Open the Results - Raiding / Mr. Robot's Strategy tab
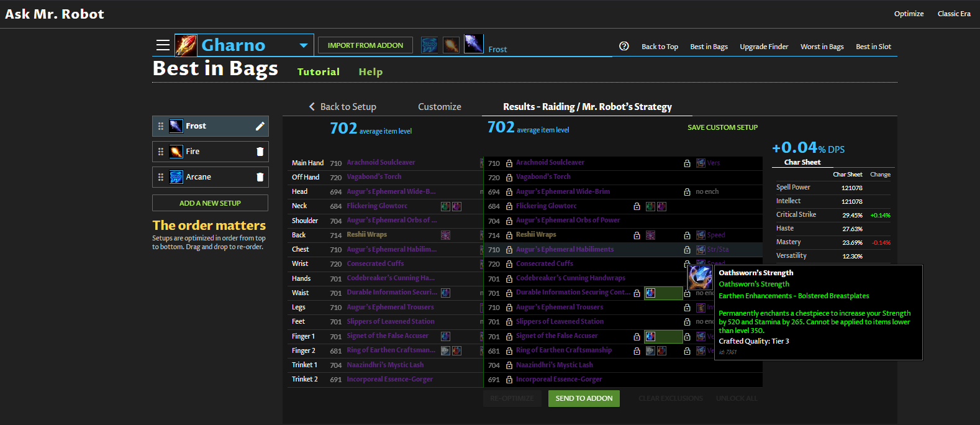Viewport: 980px width, 425px height. (588, 107)
